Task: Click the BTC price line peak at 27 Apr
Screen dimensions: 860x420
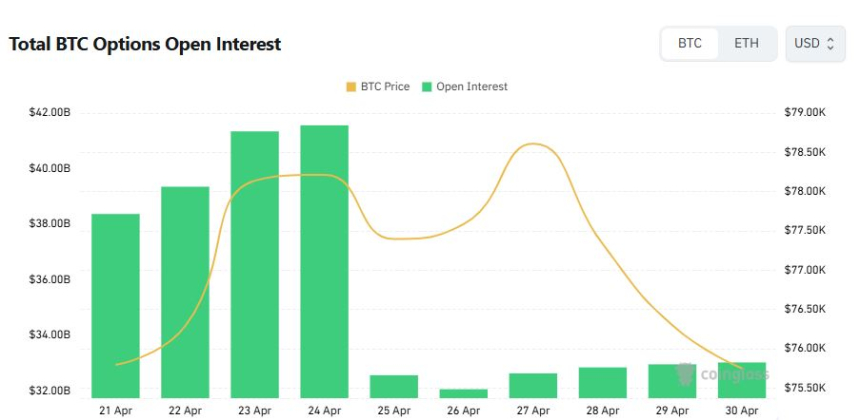Action: [534, 144]
